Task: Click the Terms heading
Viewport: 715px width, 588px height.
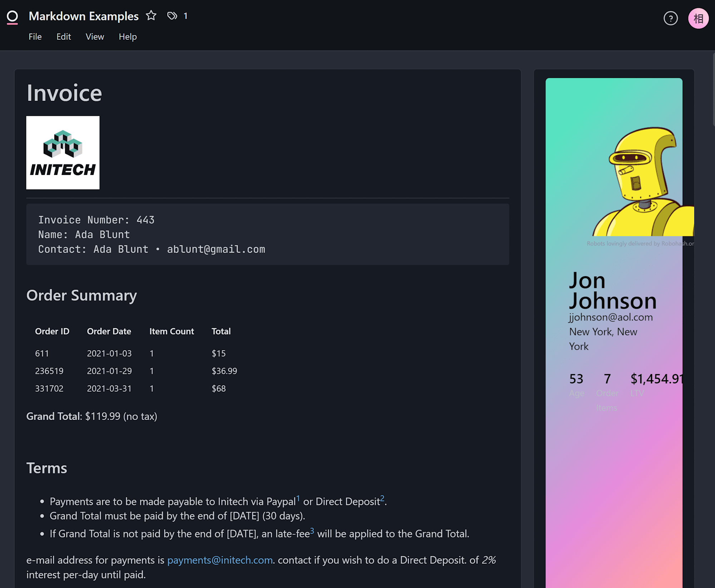Action: 47,468
